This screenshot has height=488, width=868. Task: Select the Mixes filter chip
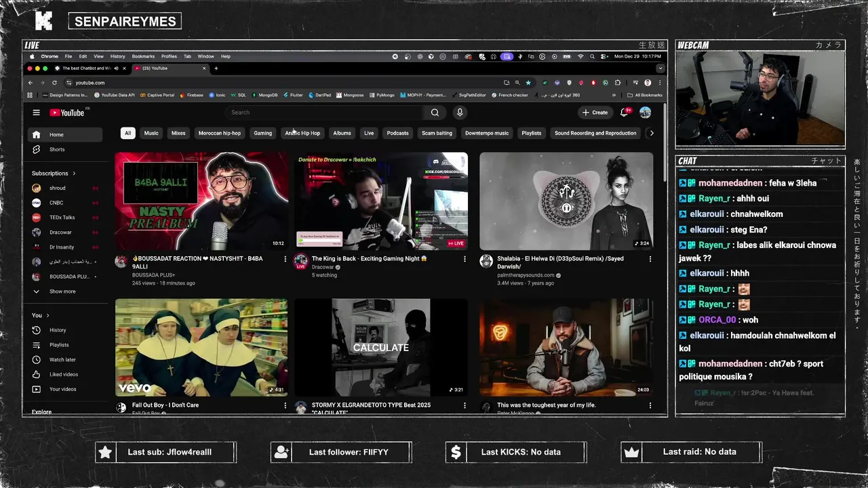(x=178, y=133)
